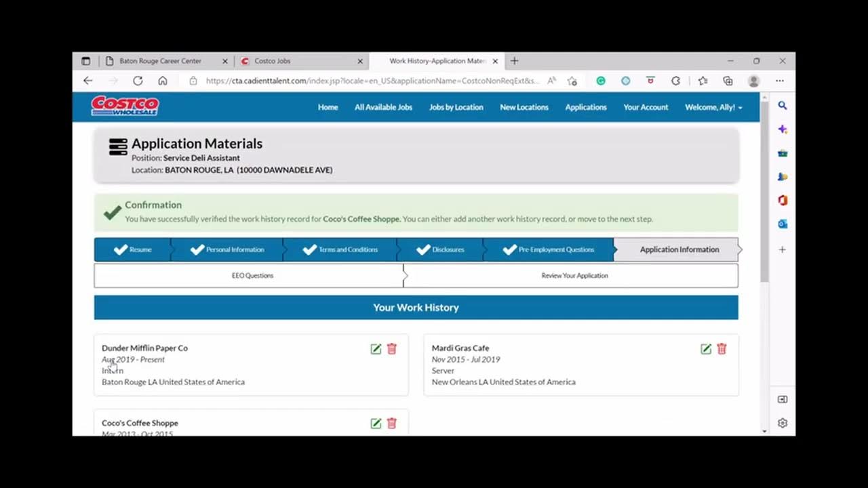This screenshot has height=488, width=868.
Task: Open the Favorites list icon
Action: (x=703, y=81)
